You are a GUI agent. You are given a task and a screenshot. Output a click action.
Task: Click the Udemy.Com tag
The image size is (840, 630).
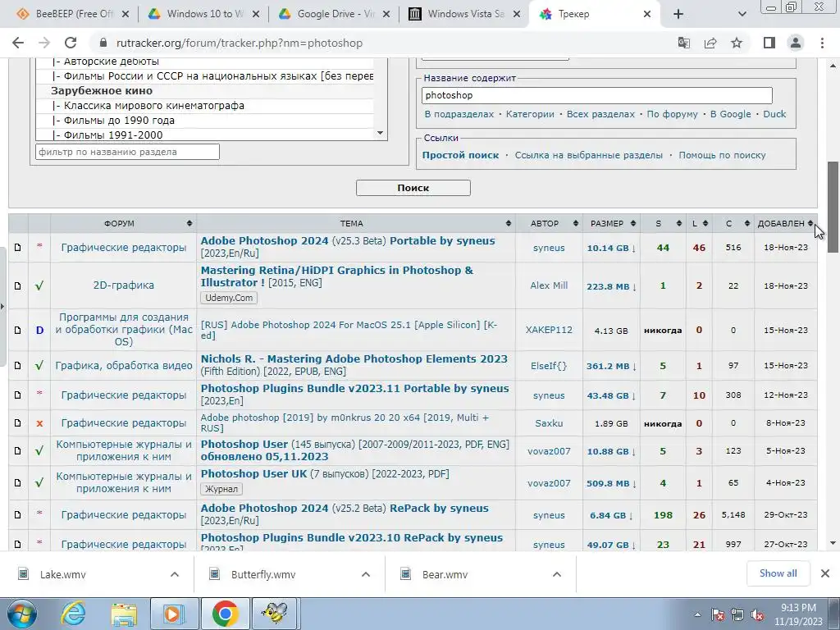[x=229, y=298]
